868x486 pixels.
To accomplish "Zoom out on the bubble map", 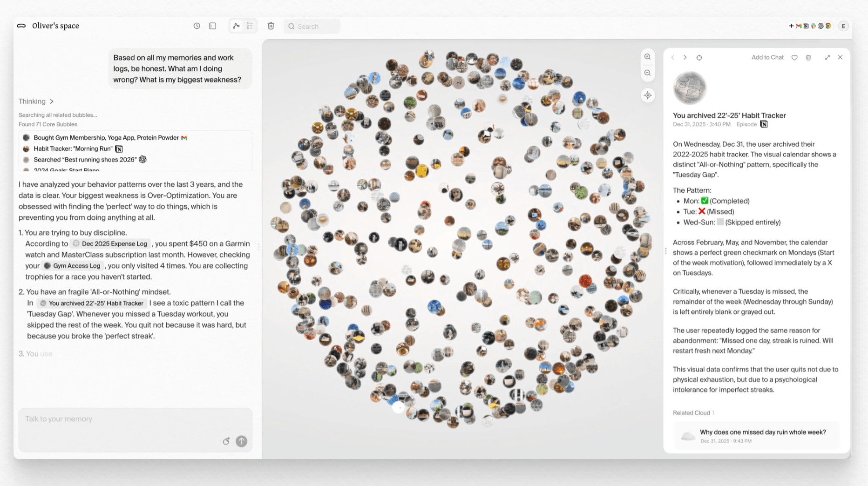I will (647, 73).
